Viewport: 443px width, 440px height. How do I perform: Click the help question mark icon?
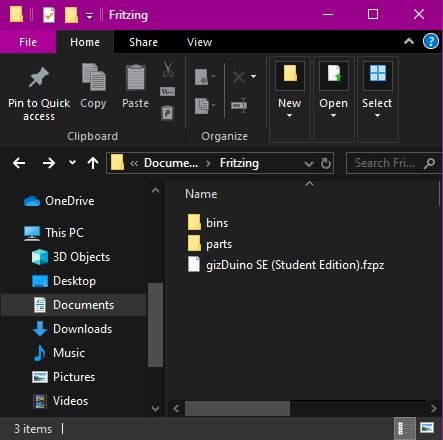[431, 42]
